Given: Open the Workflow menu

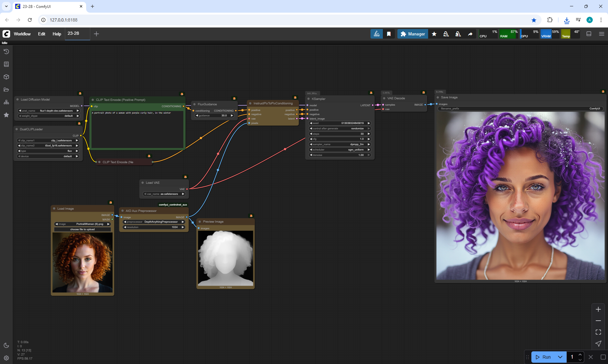Looking at the screenshot, I should tap(22, 34).
